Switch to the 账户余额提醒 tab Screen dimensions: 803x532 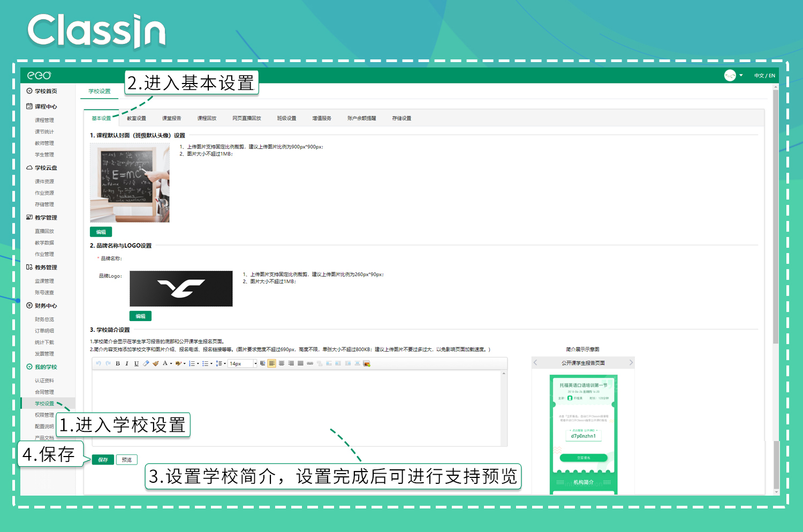coord(362,118)
